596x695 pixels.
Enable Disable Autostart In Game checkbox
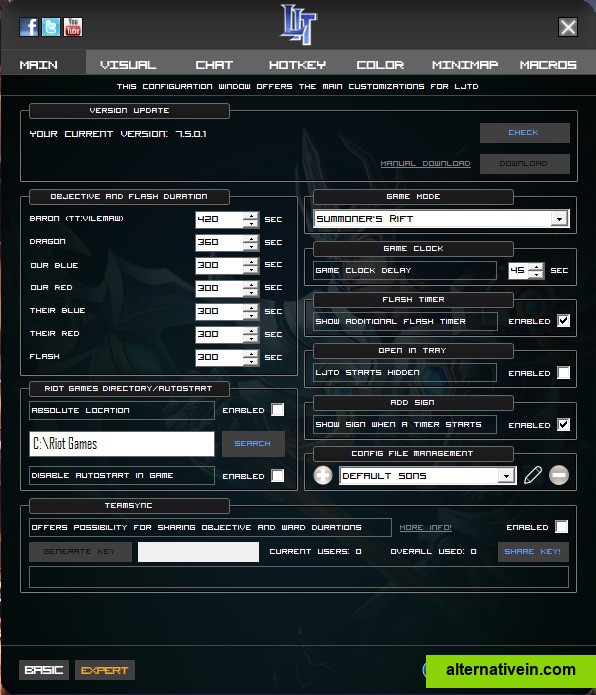click(x=277, y=475)
